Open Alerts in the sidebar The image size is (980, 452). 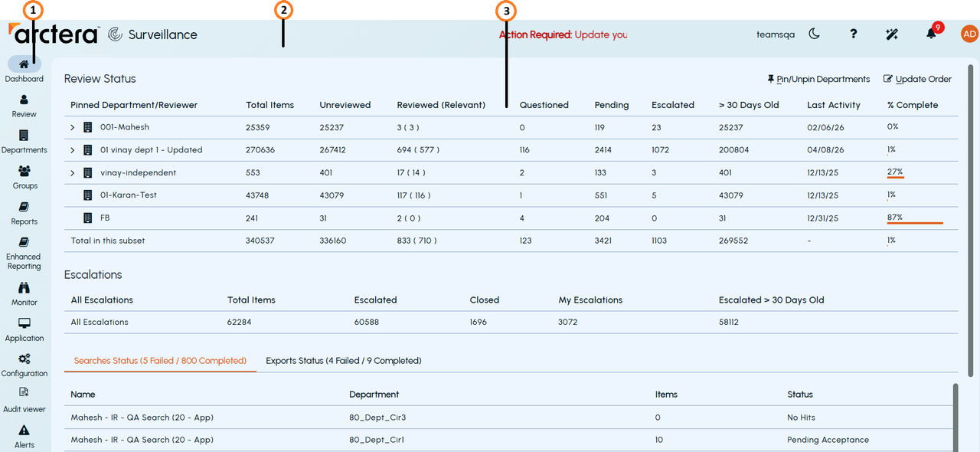(24, 437)
